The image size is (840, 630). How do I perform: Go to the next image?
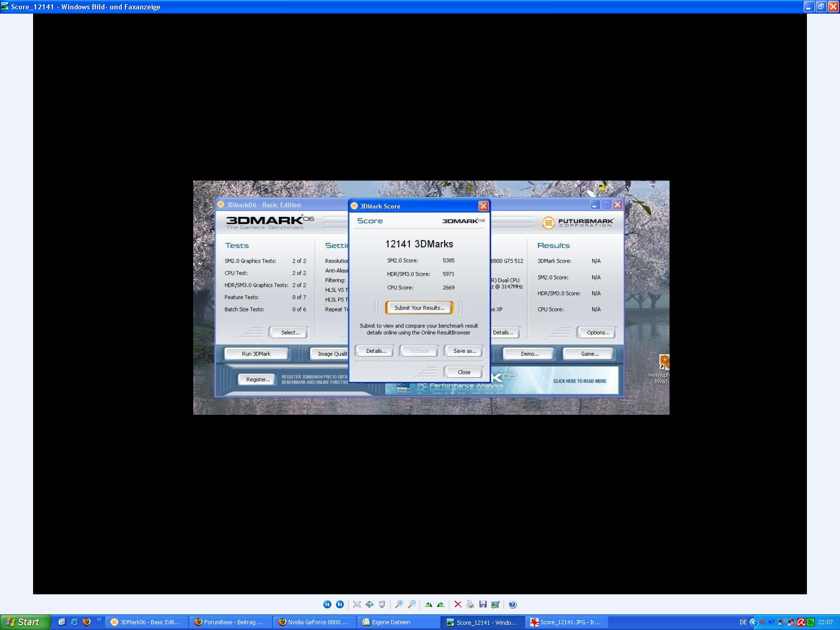pos(340,604)
